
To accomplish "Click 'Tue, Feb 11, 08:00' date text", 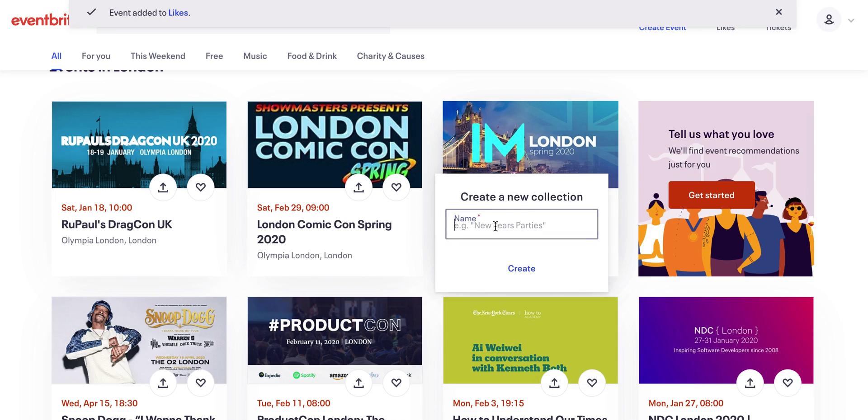I will (x=294, y=403).
